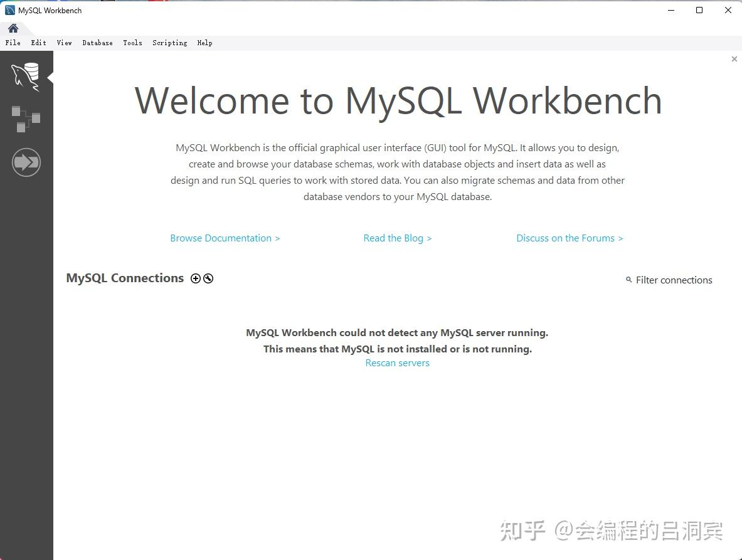Add a new connection with the plus icon
Screen dimensions: 742x560
(196, 278)
